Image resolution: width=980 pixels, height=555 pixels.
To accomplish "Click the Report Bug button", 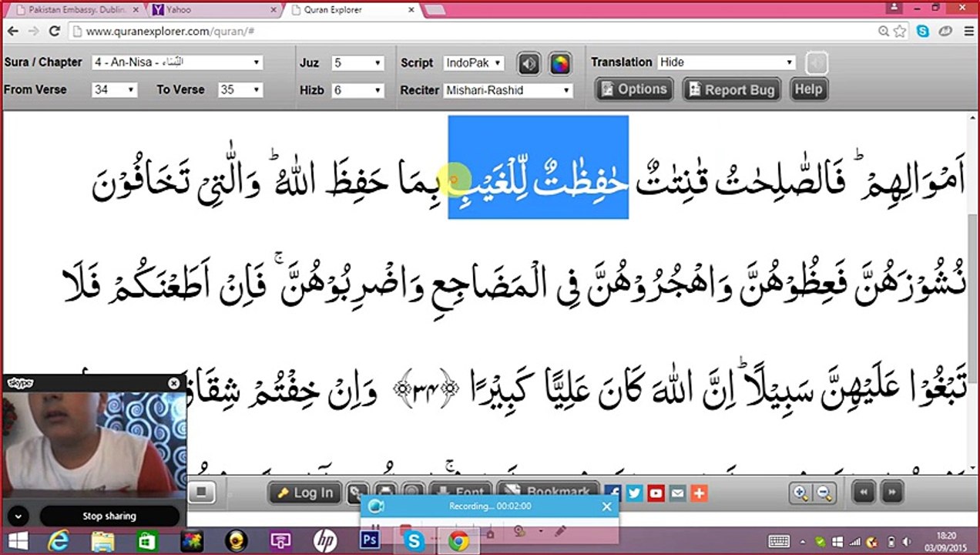I will point(732,89).
